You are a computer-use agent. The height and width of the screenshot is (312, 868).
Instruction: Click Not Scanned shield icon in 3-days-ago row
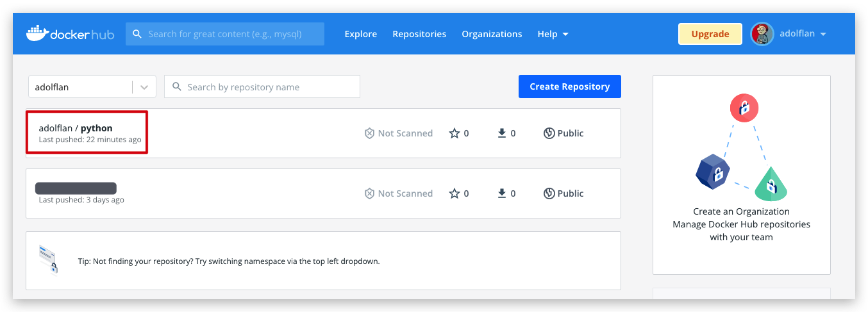click(x=369, y=193)
